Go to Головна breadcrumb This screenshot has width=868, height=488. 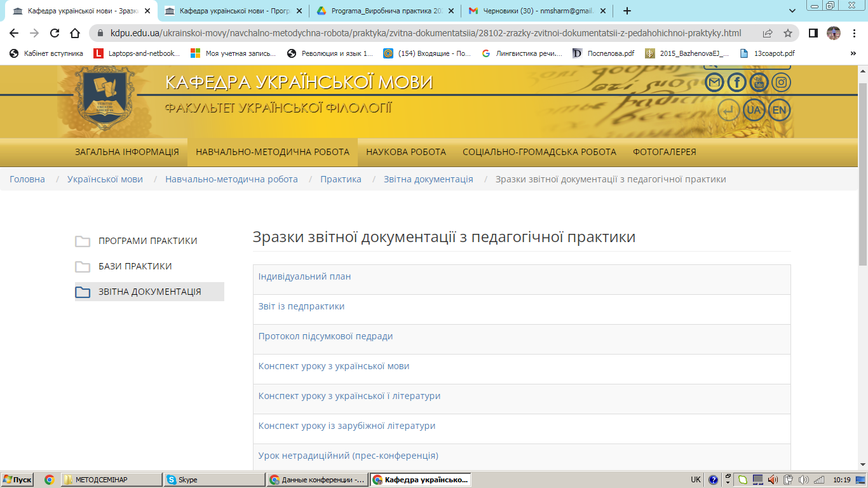tap(27, 179)
